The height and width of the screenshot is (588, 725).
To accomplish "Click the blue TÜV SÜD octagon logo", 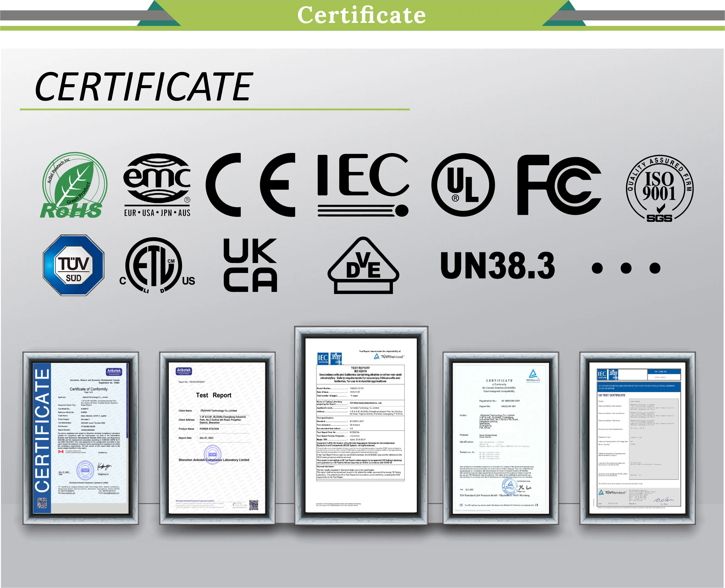I will pyautogui.click(x=74, y=265).
